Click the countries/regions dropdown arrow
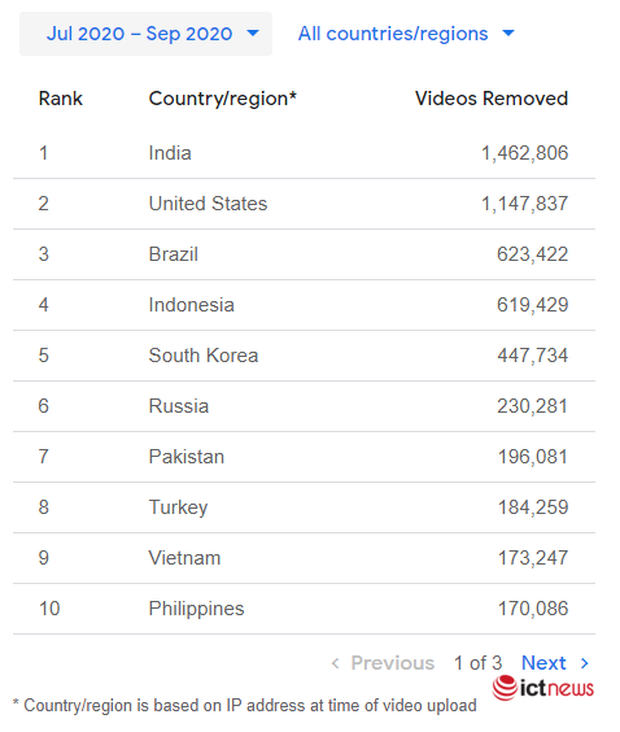This screenshot has height=732, width=620. (508, 34)
